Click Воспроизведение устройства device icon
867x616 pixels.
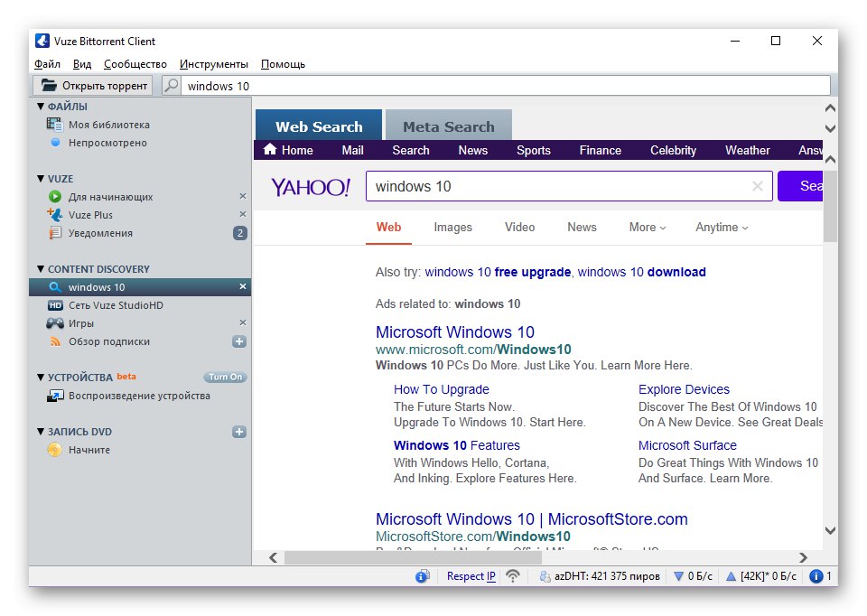(x=55, y=396)
